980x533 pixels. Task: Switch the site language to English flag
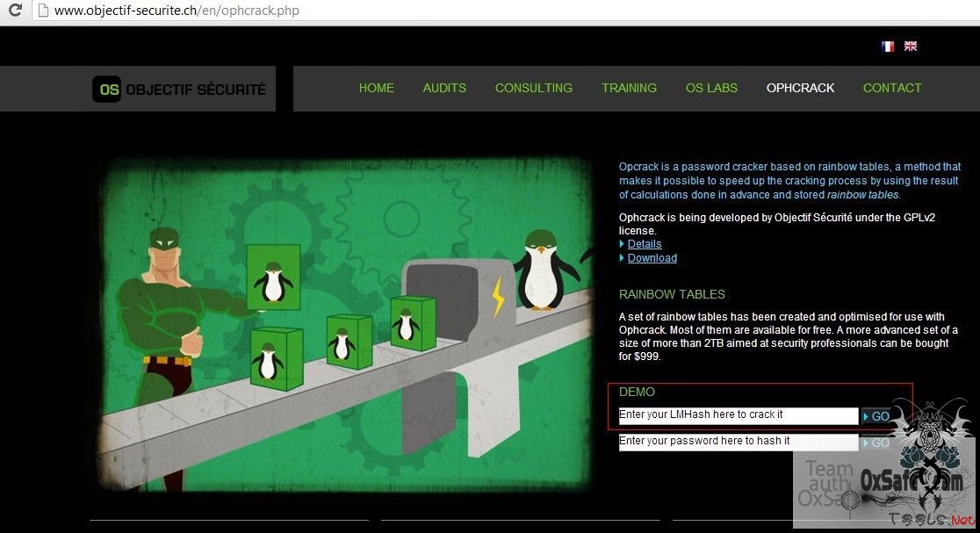(x=911, y=47)
